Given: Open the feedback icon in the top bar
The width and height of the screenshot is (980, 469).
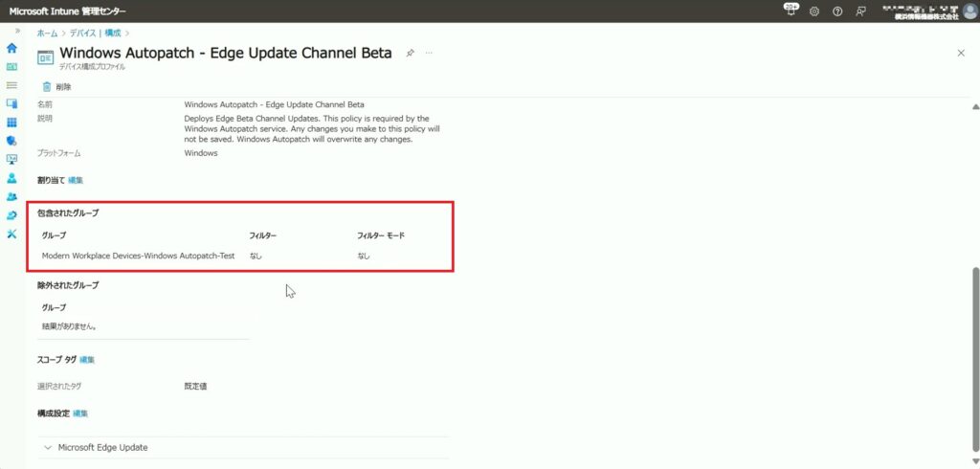Looking at the screenshot, I should (860, 11).
